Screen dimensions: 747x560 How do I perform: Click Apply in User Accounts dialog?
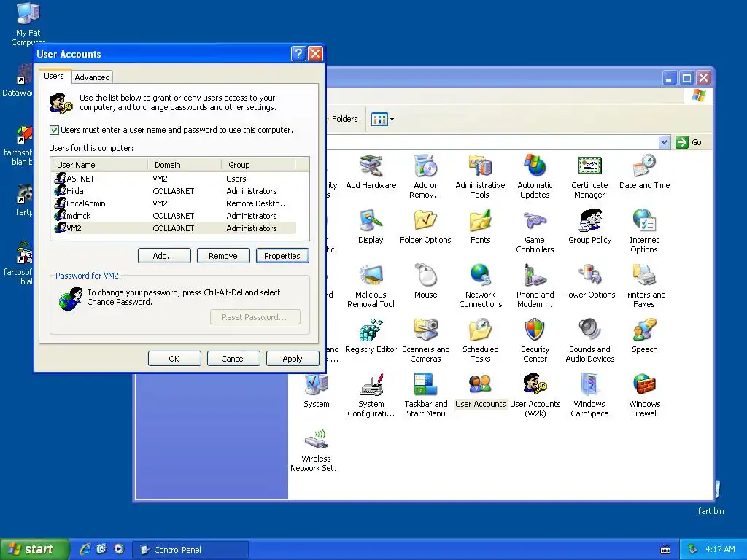pyautogui.click(x=293, y=359)
